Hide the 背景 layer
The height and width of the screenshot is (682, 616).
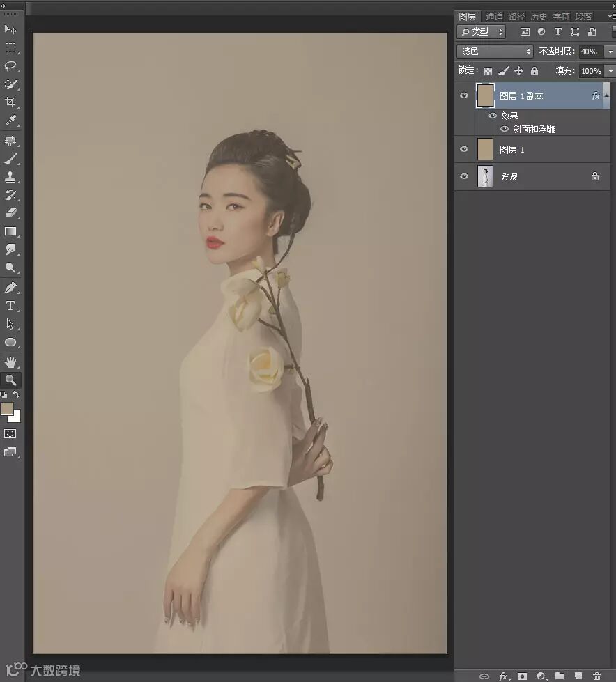point(464,176)
